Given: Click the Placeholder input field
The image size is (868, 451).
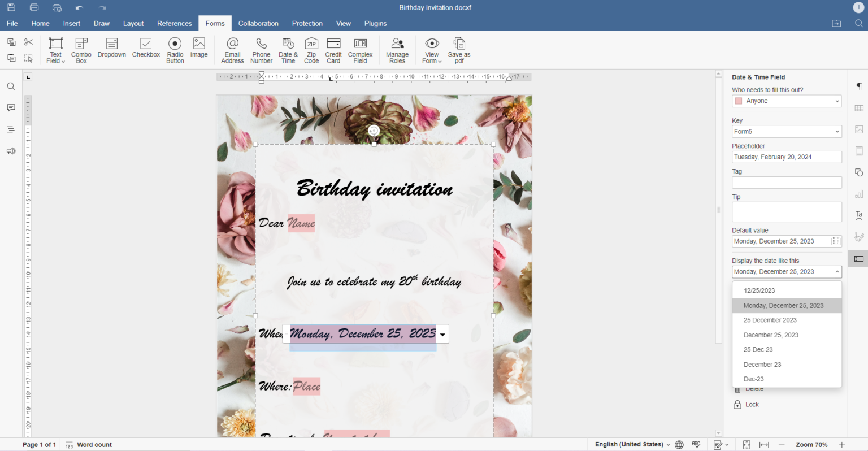Looking at the screenshot, I should point(786,157).
